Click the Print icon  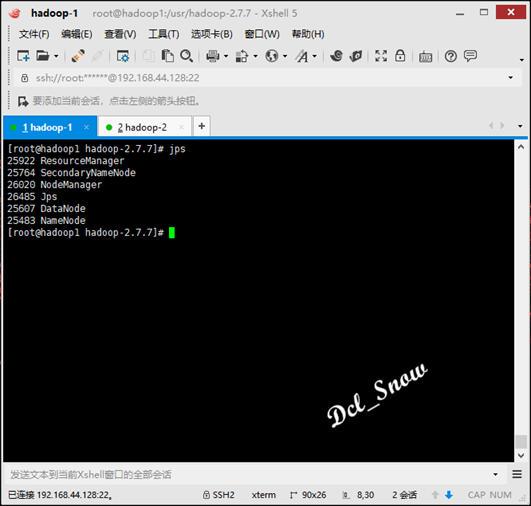pyautogui.click(x=213, y=56)
